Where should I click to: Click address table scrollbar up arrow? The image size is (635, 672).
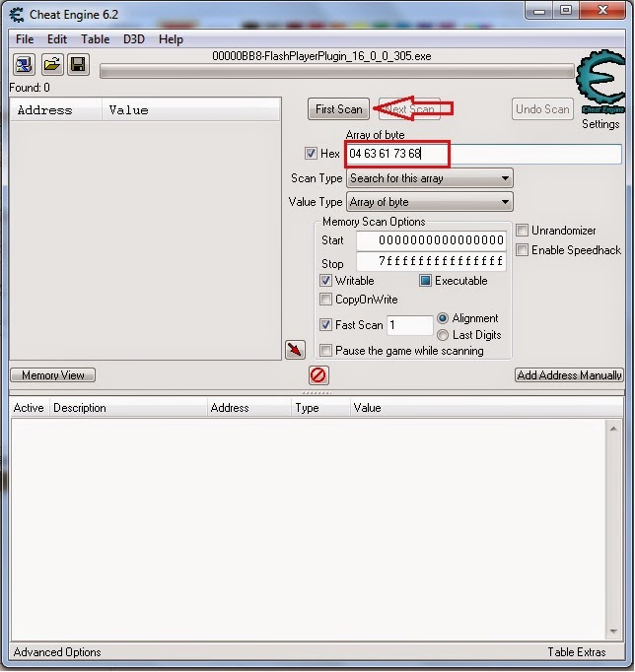(613, 429)
